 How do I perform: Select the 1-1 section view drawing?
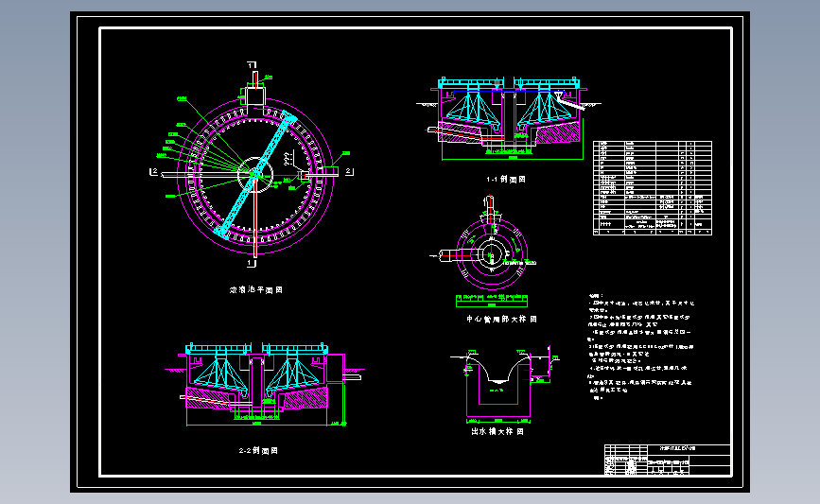tap(509, 117)
